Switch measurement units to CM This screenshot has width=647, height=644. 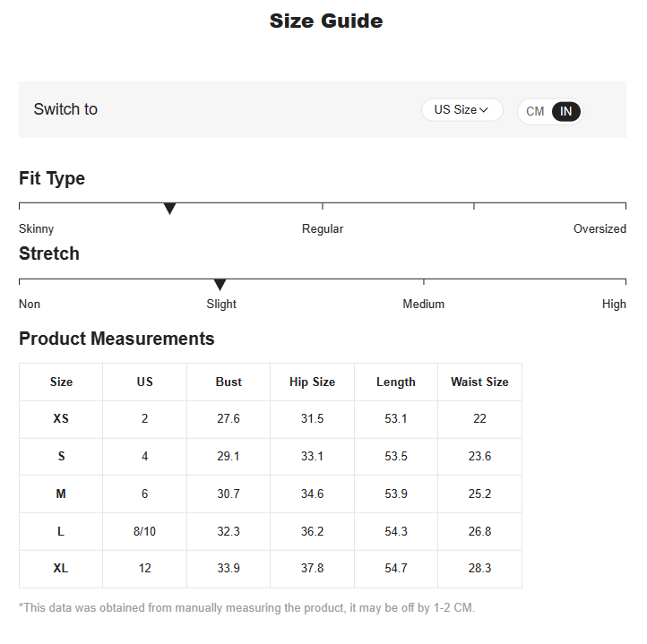[535, 111]
